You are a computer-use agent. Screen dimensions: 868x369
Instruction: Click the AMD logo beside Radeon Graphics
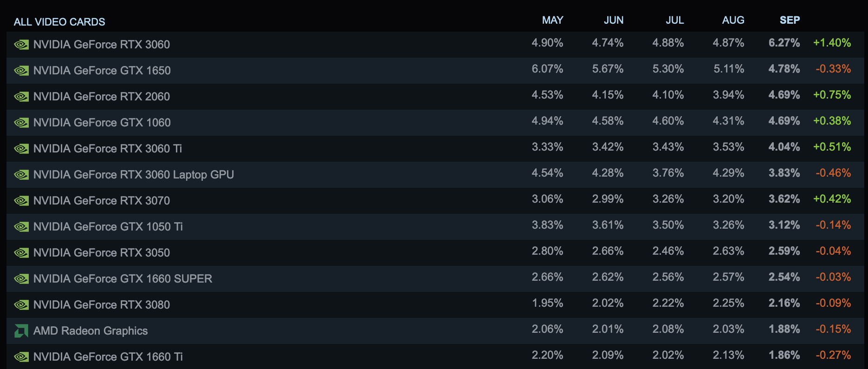click(21, 331)
